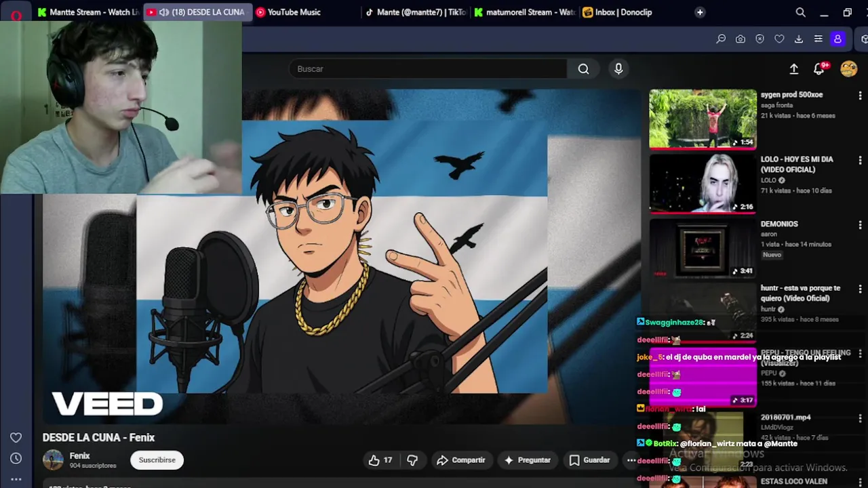Screen dimensions: 868x488
Task: Open options menu for LOLO - HOY ES MI DIA
Action: click(860, 161)
